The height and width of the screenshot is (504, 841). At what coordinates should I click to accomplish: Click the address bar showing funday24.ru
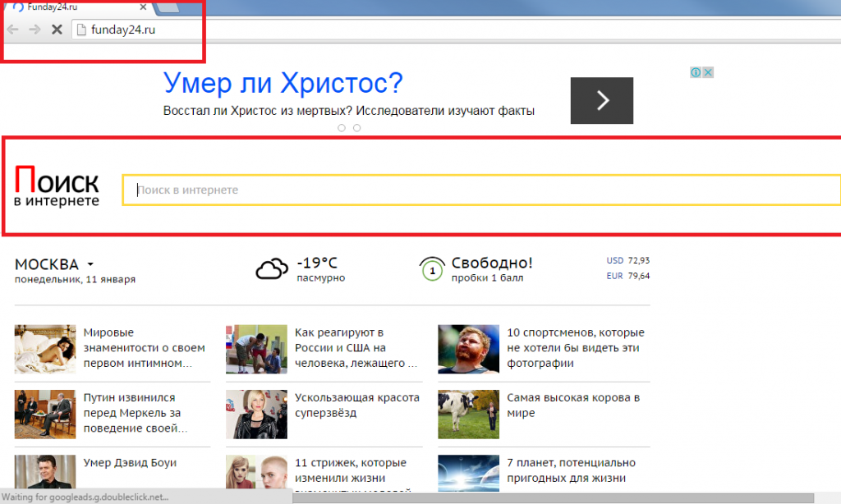tap(329, 30)
